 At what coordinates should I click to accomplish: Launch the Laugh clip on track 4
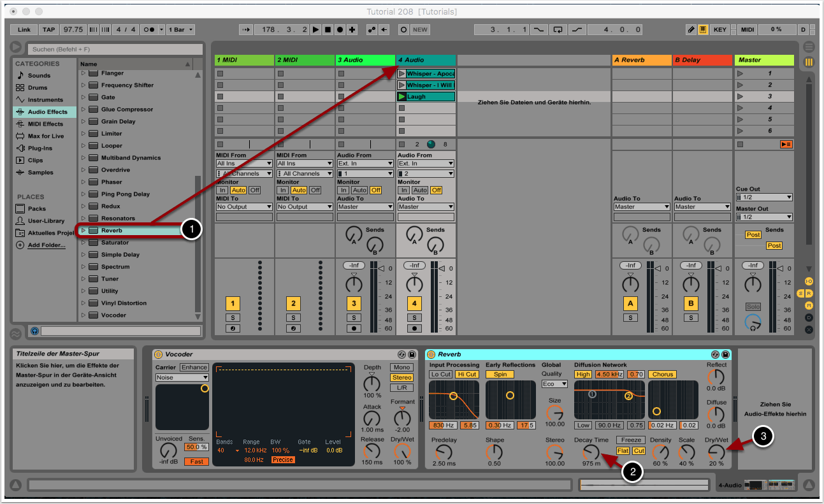coord(401,97)
